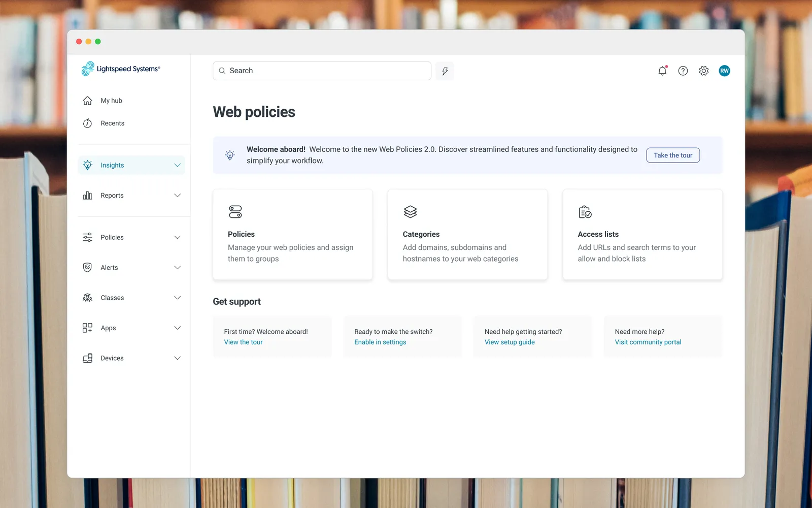Screen dimensions: 812x508
Task: Select Classes menu label
Action: click(x=112, y=298)
